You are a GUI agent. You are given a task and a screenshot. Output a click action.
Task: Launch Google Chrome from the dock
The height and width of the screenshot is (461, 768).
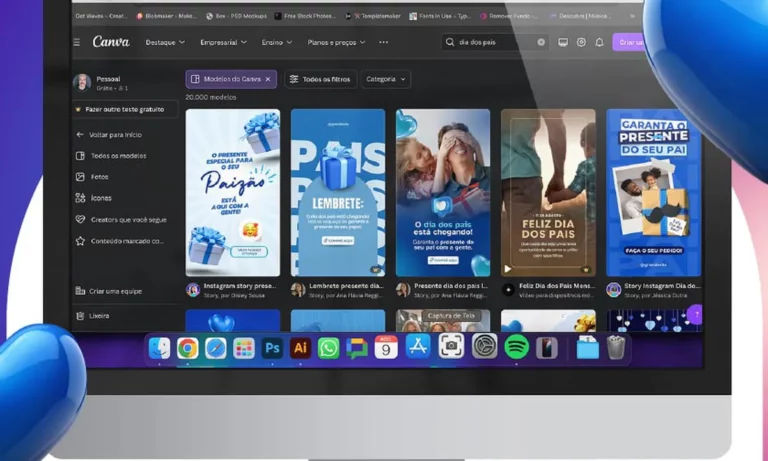pos(188,348)
